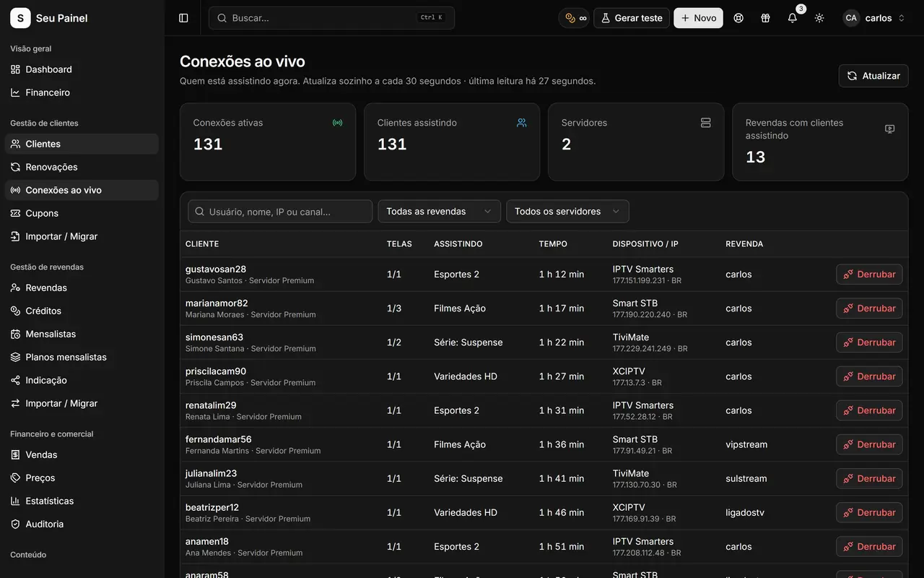Go to Financeiro in sidebar

tap(82, 92)
